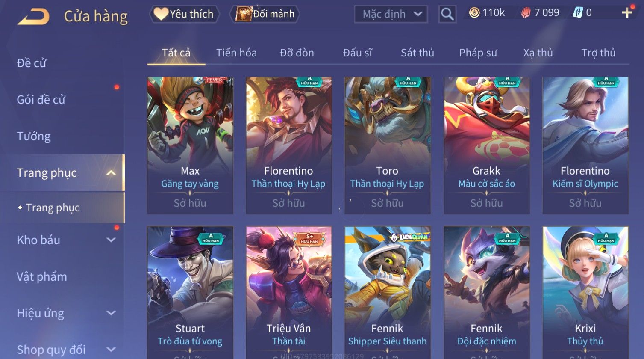
Task: Expand the Hiệu ứng sidebar section
Action: click(111, 313)
